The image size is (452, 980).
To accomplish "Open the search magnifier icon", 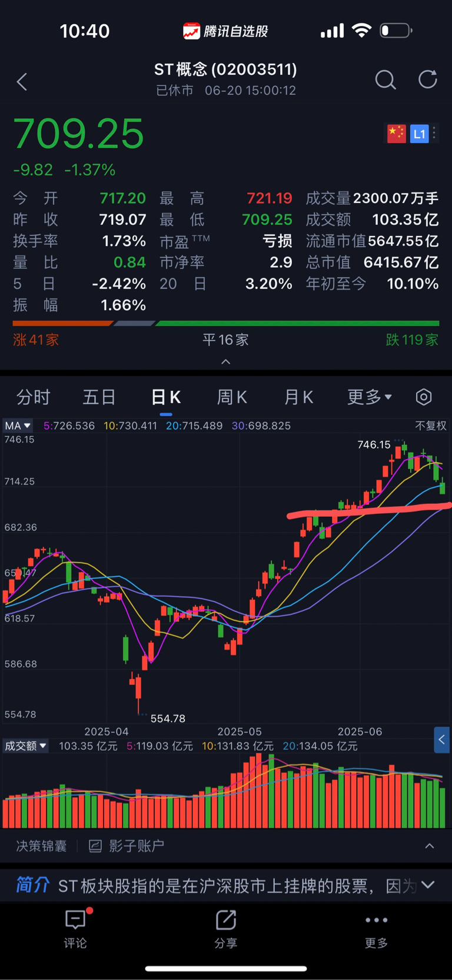I will pyautogui.click(x=385, y=80).
